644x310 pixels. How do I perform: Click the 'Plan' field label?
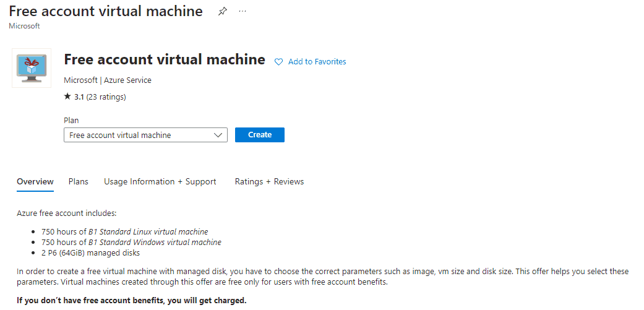pos(71,121)
